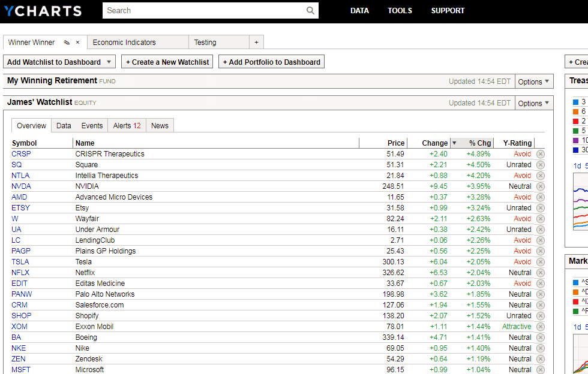The width and height of the screenshot is (588, 374).
Task: Sort by Symbol column header
Action: 24,143
